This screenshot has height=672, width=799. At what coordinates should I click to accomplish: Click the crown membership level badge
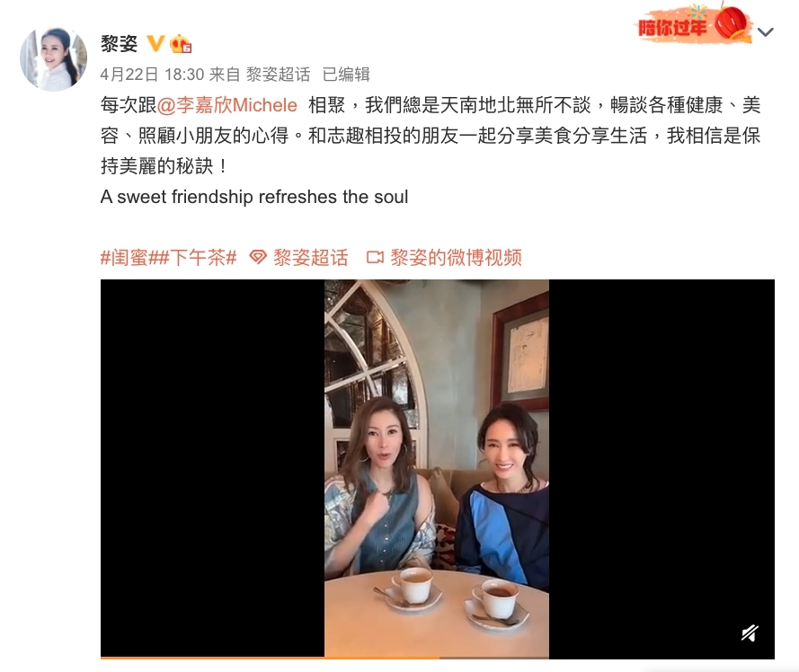[181, 44]
